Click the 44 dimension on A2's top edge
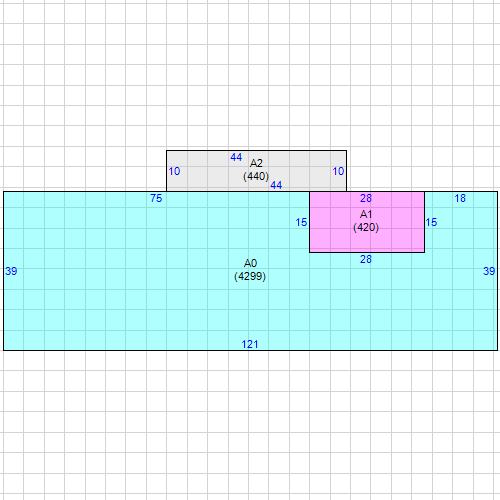The image size is (500, 500). pos(236,157)
